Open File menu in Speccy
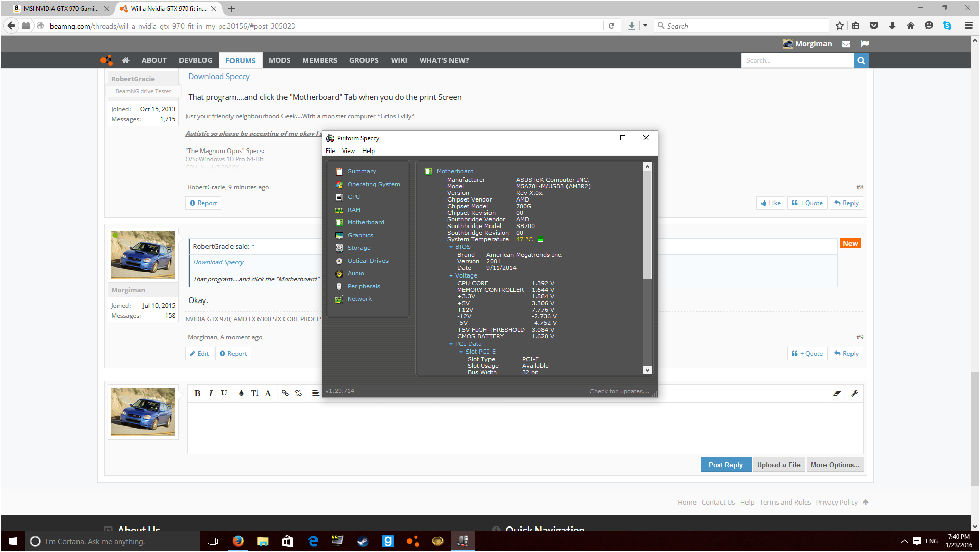Screen dimensions: 980x552 click(x=330, y=151)
